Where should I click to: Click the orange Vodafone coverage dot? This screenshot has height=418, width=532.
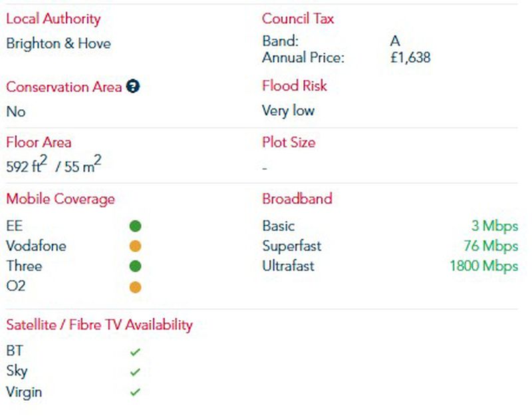(135, 246)
